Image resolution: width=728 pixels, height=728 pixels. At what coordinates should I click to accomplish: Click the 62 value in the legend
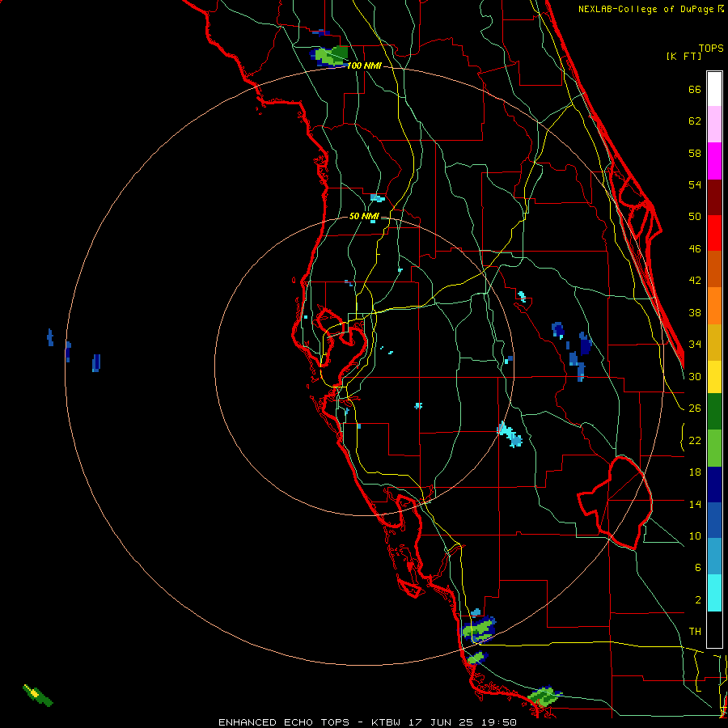tap(695, 121)
